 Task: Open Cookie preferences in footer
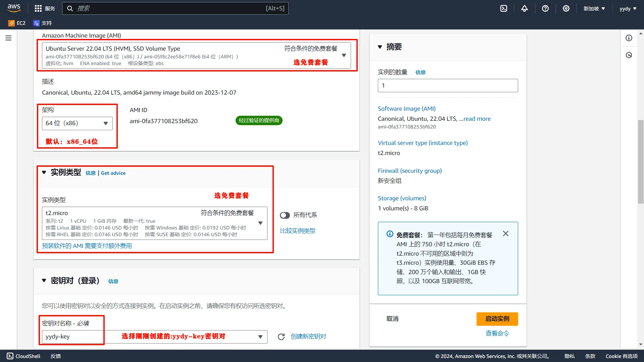coord(622,356)
